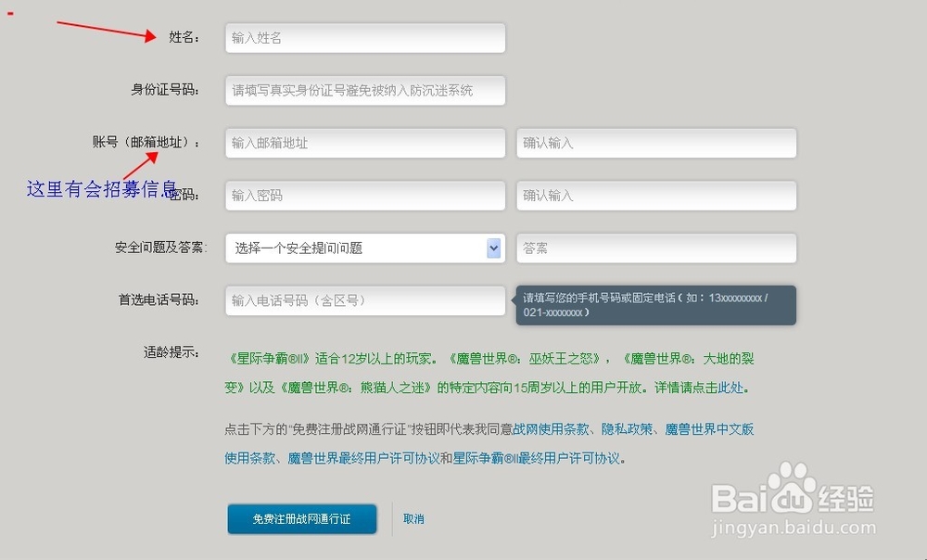Click the name input field 输入姓名
This screenshot has width=927, height=560.
coord(364,38)
